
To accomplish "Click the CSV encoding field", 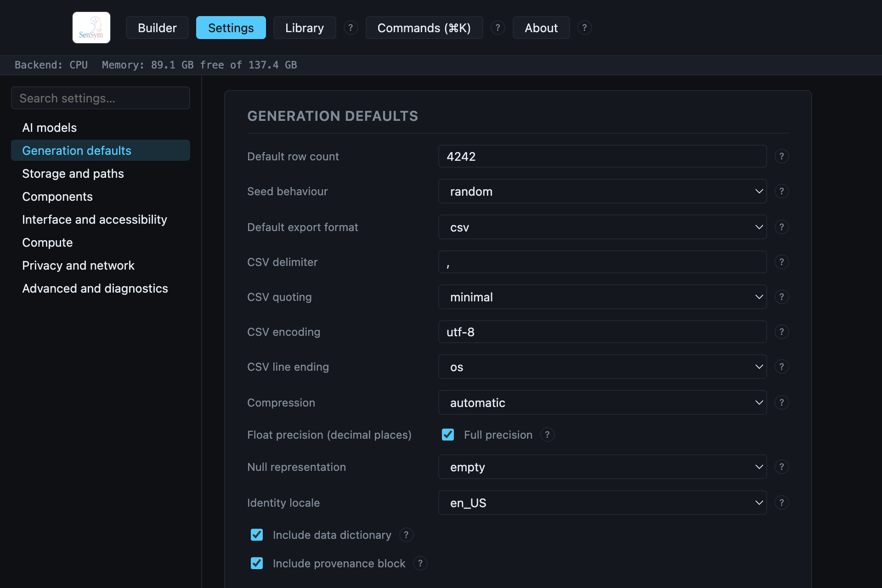I will 602,332.
